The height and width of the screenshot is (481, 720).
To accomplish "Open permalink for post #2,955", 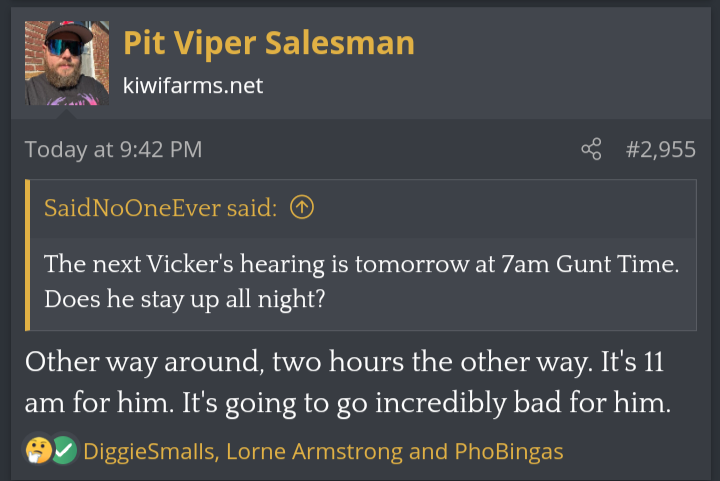I will [661, 149].
